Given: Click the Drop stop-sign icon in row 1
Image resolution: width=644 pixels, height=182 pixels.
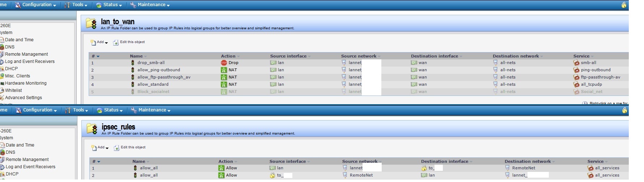Looking at the screenshot, I should point(224,63).
